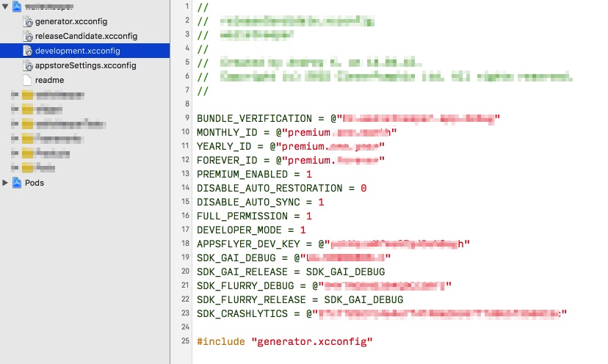The width and height of the screenshot is (608, 364).
Task: Click the DEVELOPER_MODE setting name
Action: [239, 230]
